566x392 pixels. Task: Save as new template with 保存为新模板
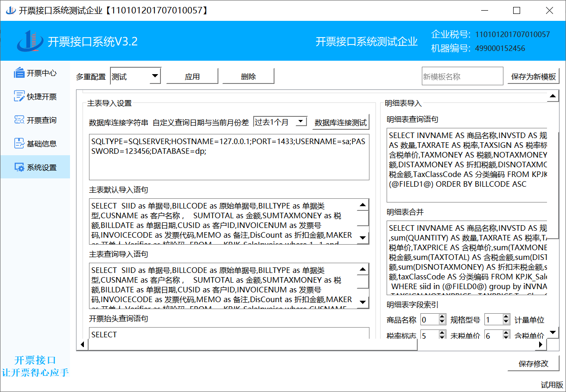click(533, 77)
